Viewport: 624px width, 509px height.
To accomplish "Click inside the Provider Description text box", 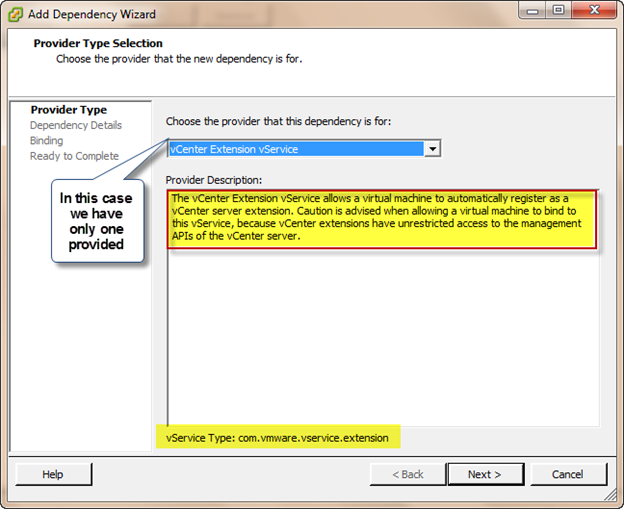I will (x=383, y=308).
